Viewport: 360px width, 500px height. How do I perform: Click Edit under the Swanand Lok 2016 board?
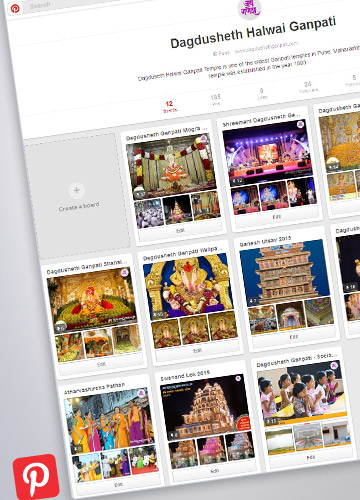(215, 471)
